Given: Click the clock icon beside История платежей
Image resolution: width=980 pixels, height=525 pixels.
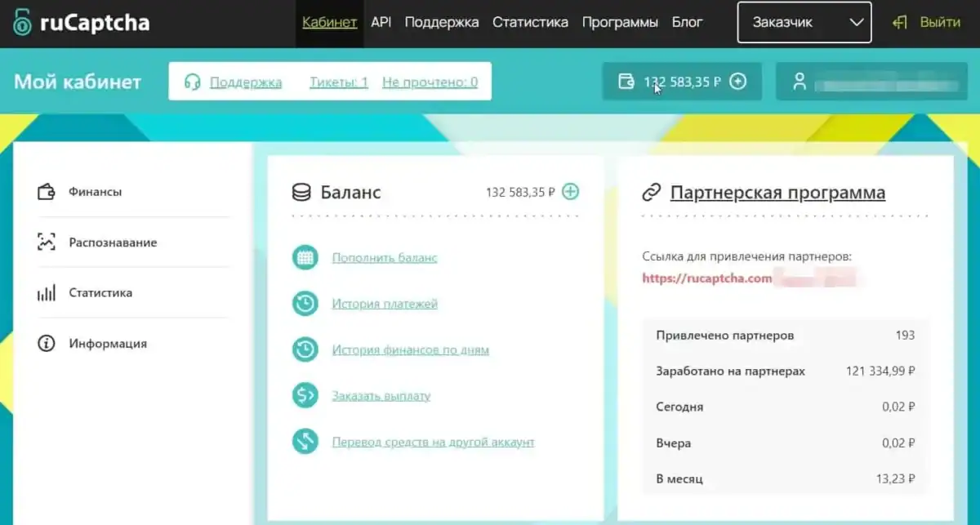Looking at the screenshot, I should (305, 304).
